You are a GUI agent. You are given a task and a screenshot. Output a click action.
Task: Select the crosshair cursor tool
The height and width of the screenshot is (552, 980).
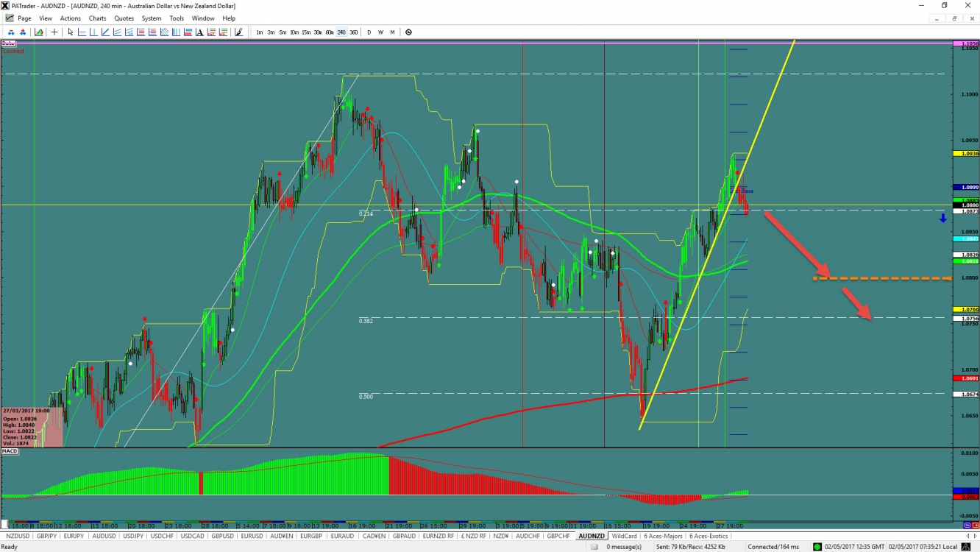[x=54, y=32]
